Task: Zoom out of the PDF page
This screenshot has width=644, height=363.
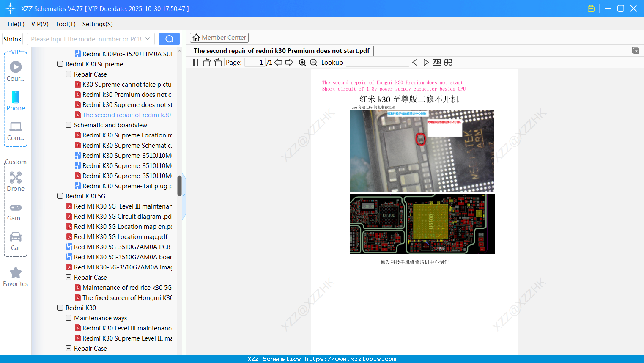Action: pyautogui.click(x=313, y=62)
